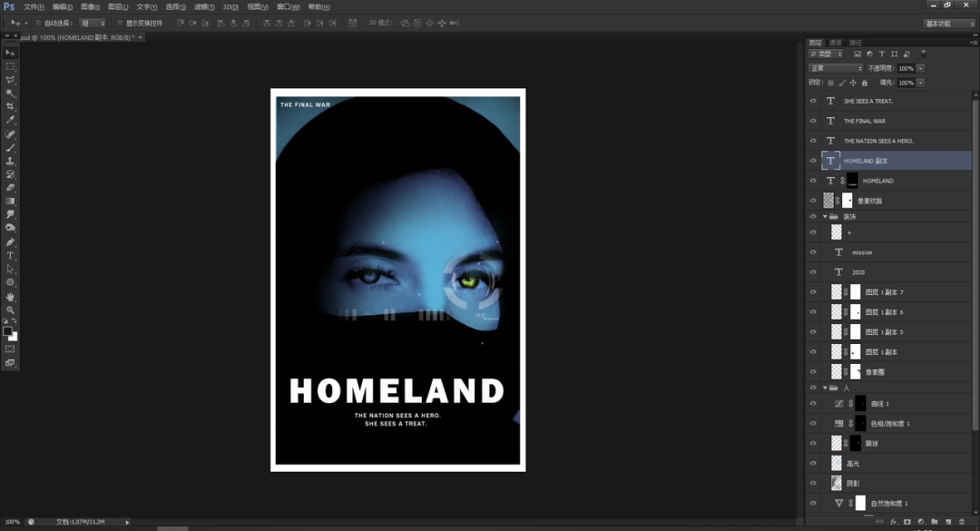Open the 图层 menu
Viewport: 980px width, 531px height.
tap(118, 7)
